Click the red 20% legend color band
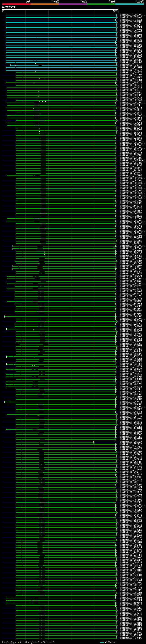The height and width of the screenshot is (644, 146). click(16, 4)
